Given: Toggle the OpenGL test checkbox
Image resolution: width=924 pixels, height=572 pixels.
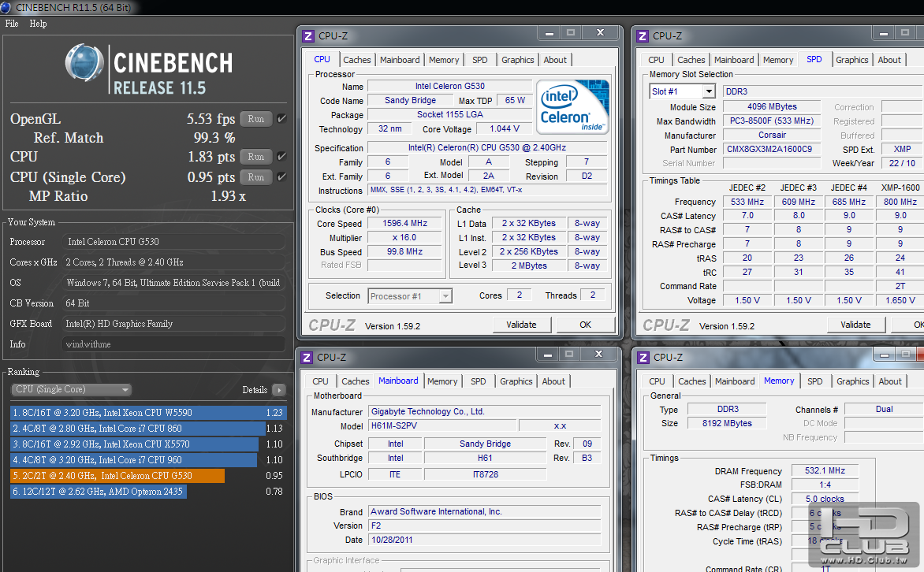Looking at the screenshot, I should coord(281,118).
